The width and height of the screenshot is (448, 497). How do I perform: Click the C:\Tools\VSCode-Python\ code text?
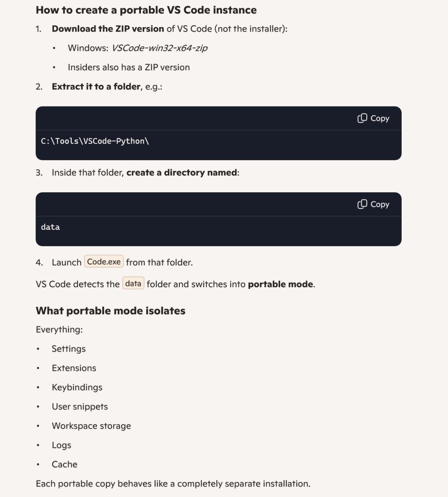pos(95,141)
